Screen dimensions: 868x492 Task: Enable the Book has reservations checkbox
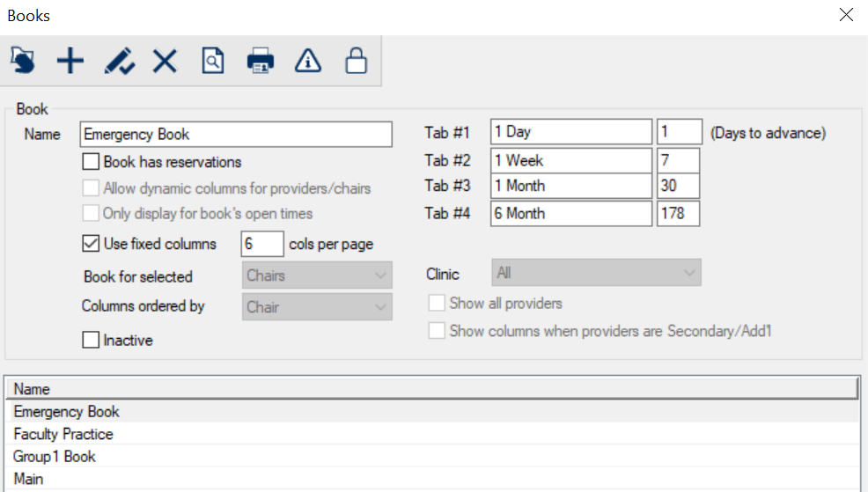pos(91,162)
